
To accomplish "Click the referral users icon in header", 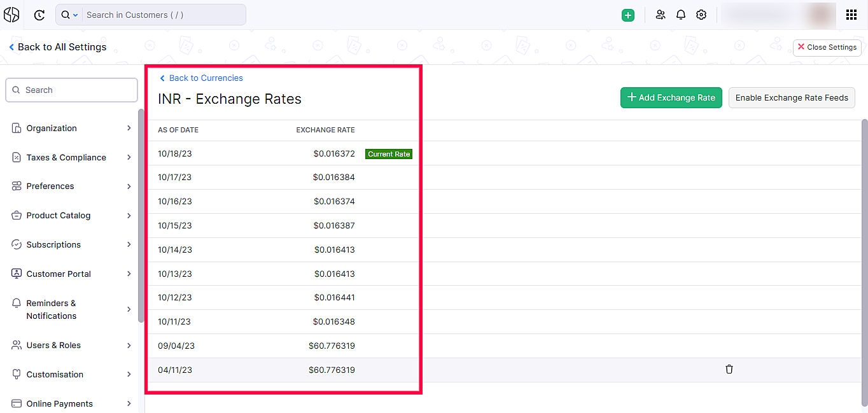I will (661, 15).
